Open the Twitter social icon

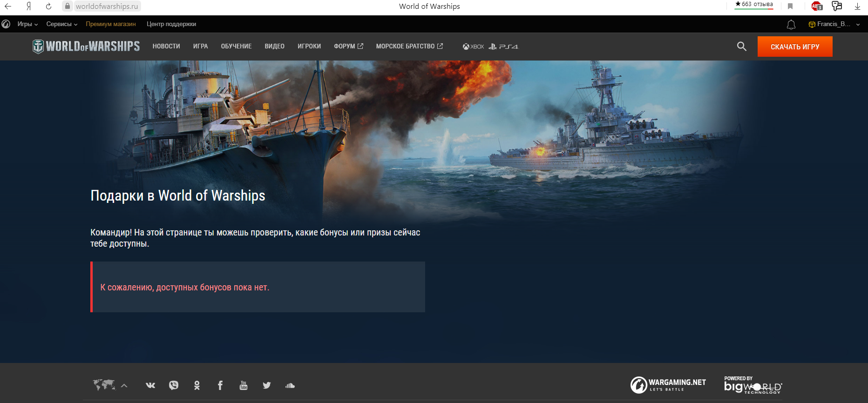[267, 385]
